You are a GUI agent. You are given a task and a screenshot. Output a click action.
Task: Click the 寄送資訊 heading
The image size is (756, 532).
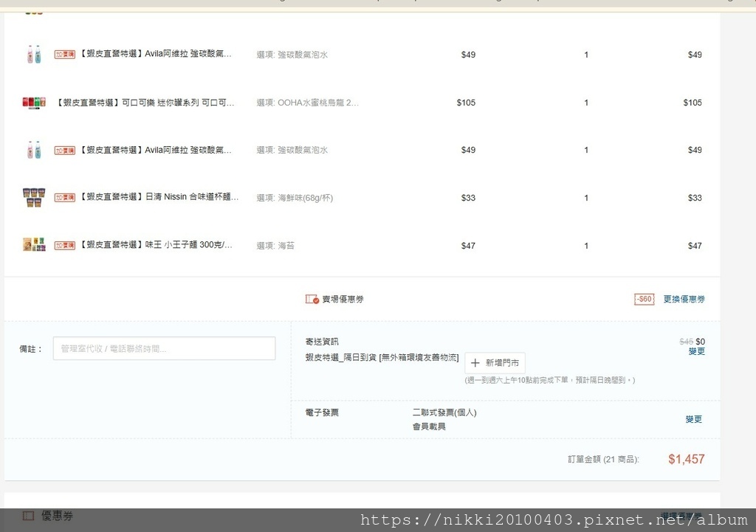[x=322, y=342]
